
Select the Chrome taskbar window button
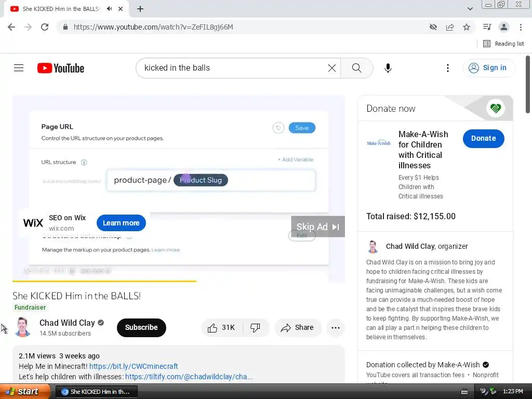pos(96,392)
